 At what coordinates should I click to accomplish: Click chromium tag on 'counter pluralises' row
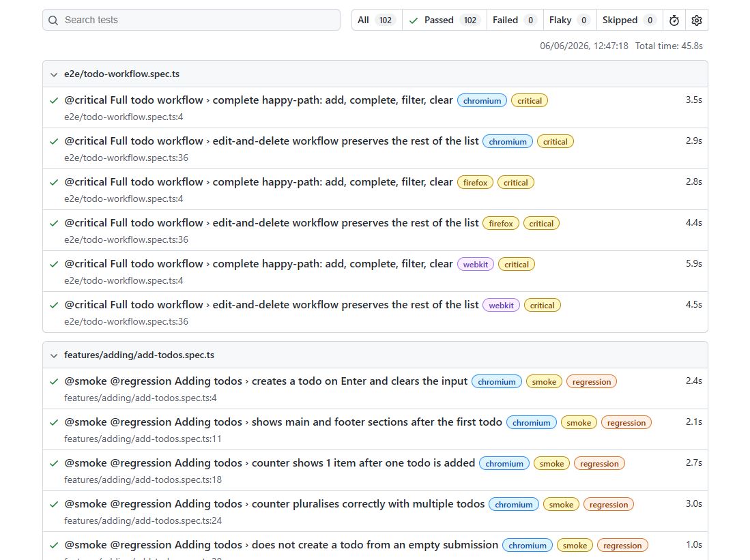(514, 505)
